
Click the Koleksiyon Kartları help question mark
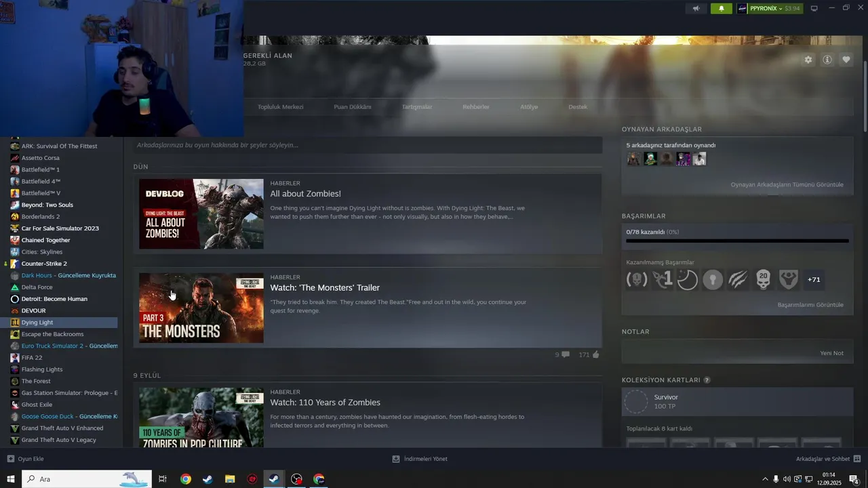click(707, 380)
